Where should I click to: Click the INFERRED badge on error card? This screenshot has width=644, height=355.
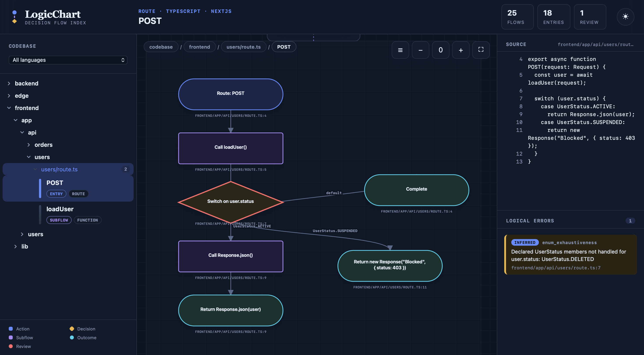click(x=525, y=242)
